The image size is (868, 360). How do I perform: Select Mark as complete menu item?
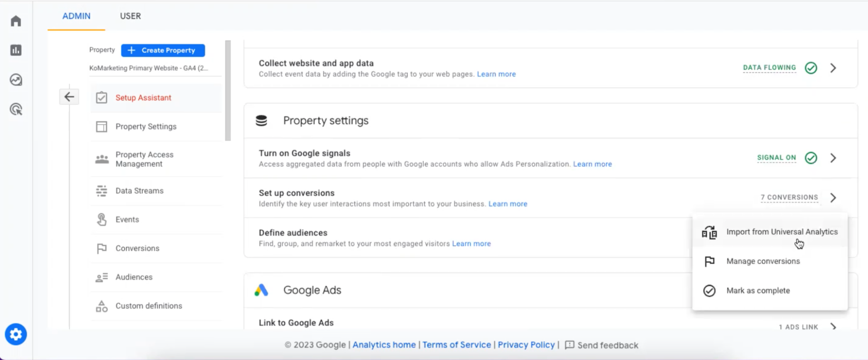pos(770,291)
